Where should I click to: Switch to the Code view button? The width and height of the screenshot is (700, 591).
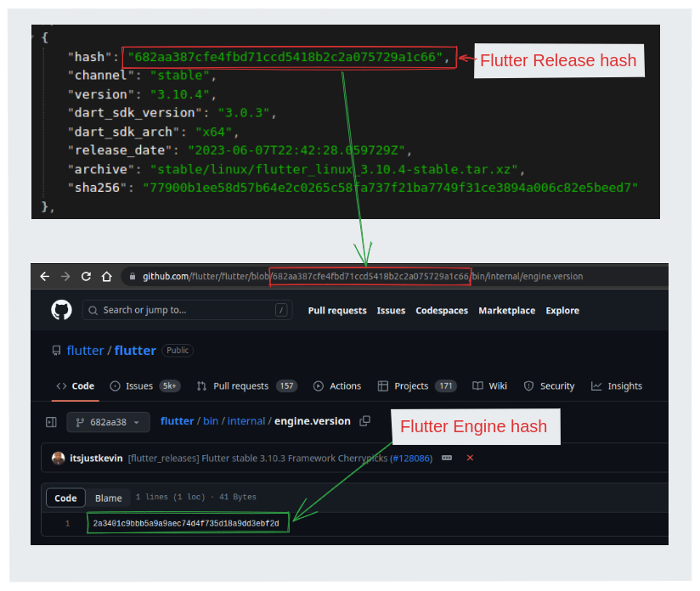(65, 498)
